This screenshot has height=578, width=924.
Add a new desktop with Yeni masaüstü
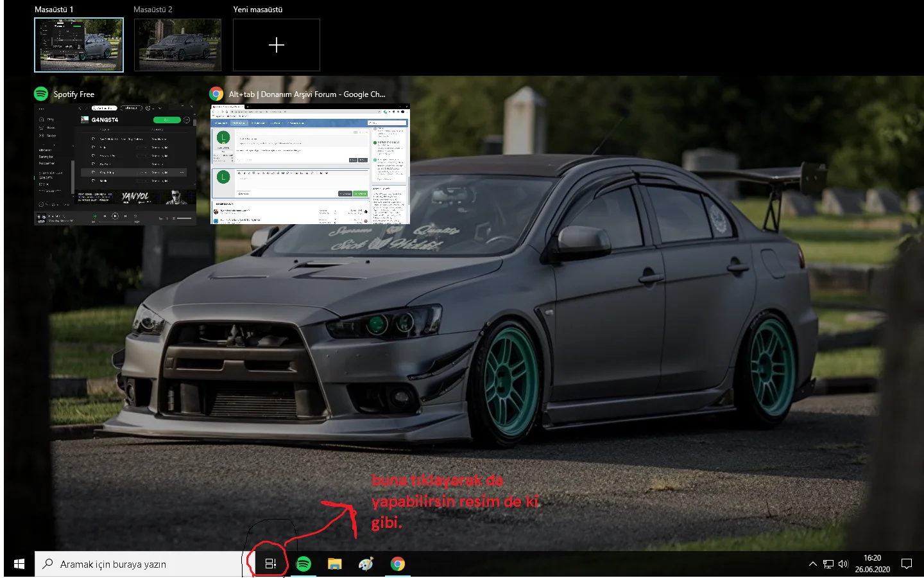click(277, 45)
